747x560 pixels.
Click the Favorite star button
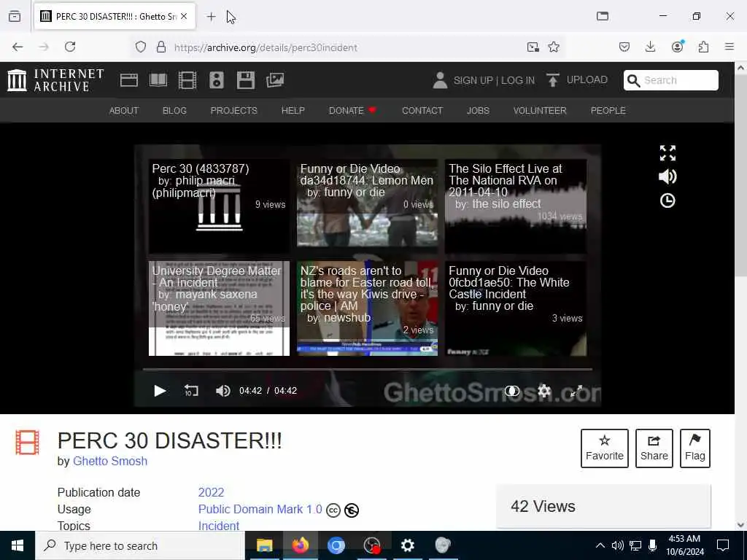pos(605,448)
